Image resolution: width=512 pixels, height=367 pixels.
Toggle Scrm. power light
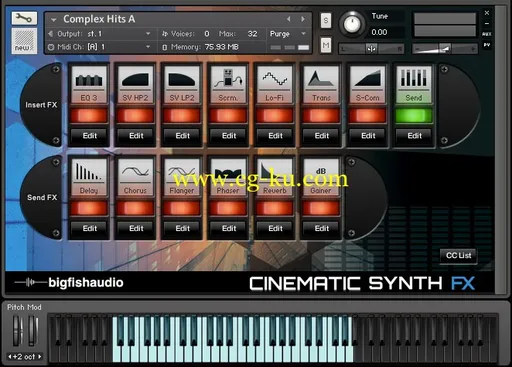[228, 116]
